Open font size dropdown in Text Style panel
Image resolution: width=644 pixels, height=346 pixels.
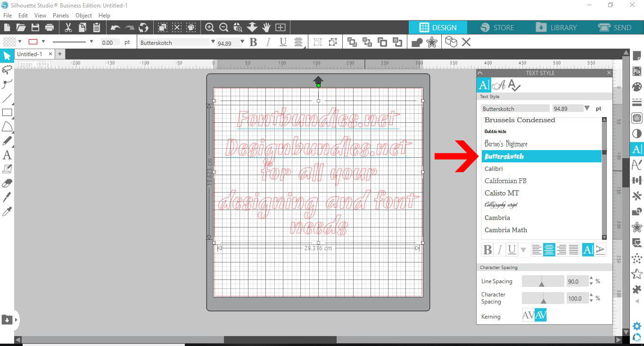tap(587, 108)
